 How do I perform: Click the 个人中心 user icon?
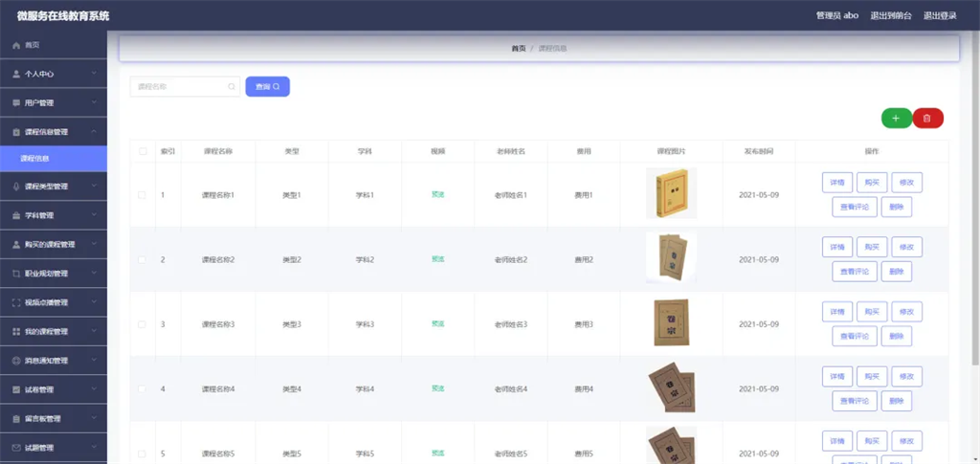point(16,74)
